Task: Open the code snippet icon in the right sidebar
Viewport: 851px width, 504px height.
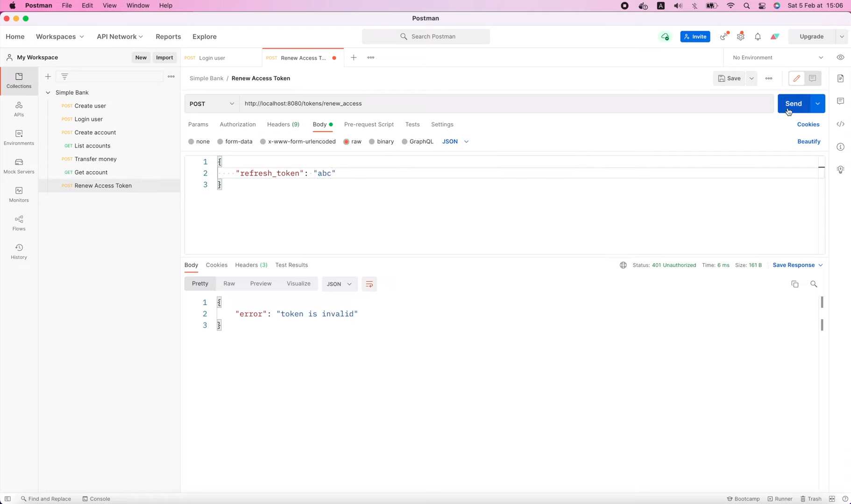Action: (x=840, y=124)
